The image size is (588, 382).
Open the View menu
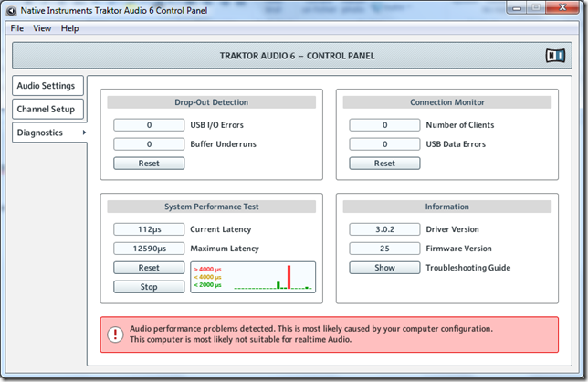coord(42,28)
